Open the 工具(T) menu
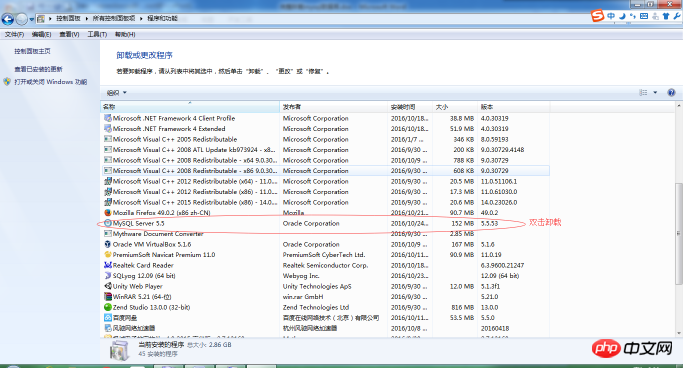 [x=97, y=34]
